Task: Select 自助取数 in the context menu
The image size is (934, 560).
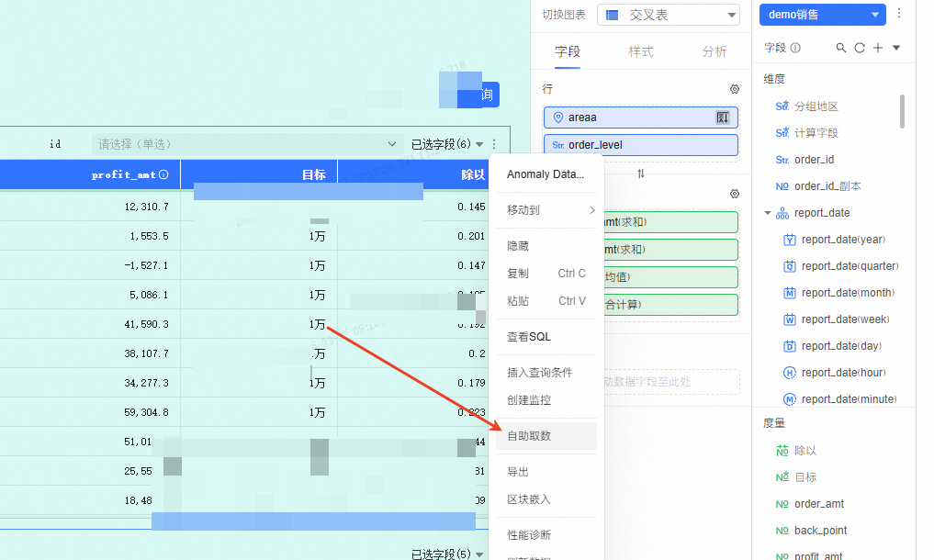Action: tap(530, 435)
